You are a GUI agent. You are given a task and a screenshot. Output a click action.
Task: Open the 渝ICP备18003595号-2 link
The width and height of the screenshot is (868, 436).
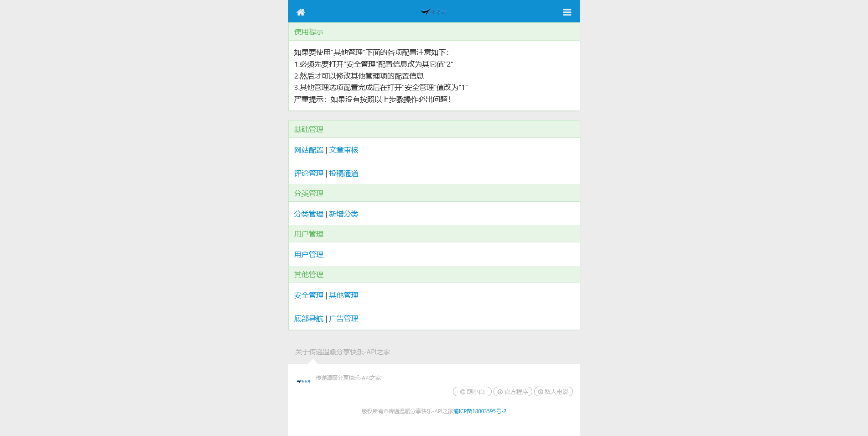(x=480, y=411)
